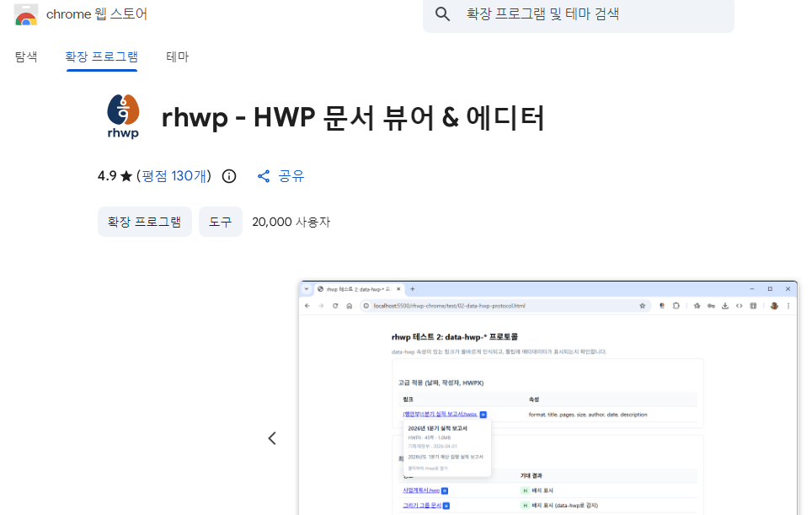This screenshot has width=812, height=515.
Task: Open the three-dot menu in screenshot browser
Action: pyautogui.click(x=788, y=306)
